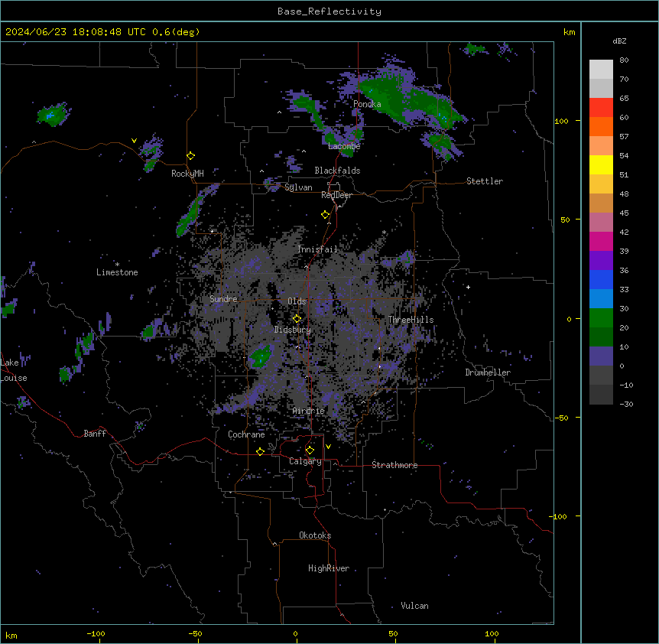Click the dBZ legend heading

pyautogui.click(x=619, y=41)
